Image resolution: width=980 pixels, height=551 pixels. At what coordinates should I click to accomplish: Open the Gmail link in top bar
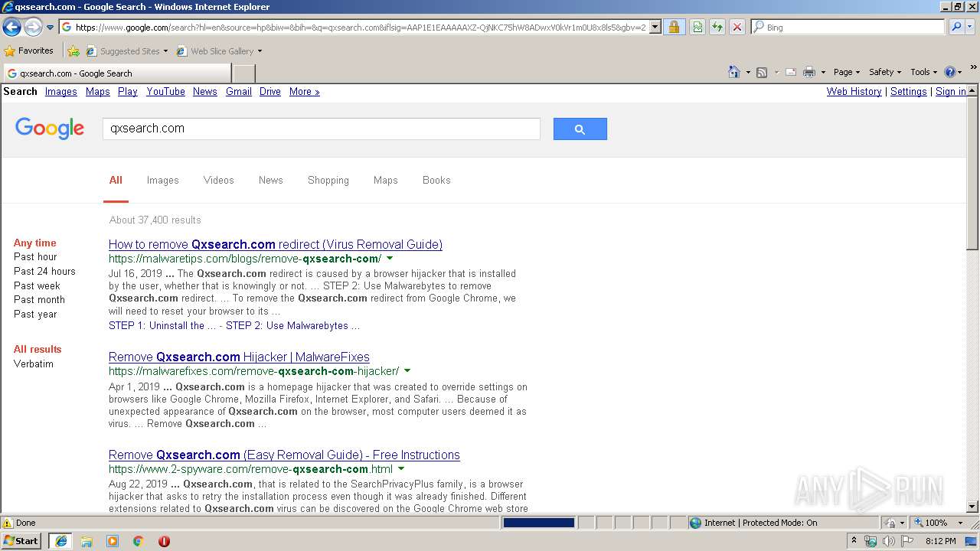239,91
